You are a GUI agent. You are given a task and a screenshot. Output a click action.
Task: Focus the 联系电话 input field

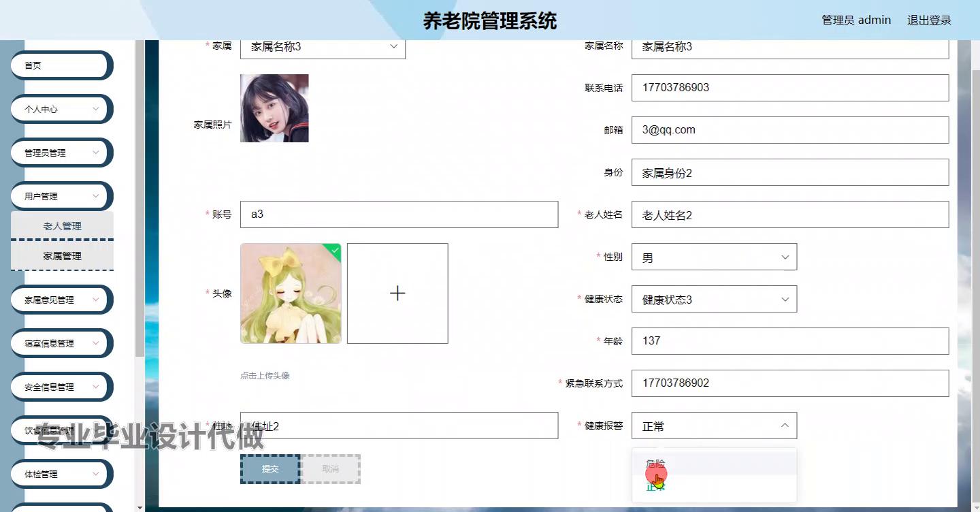[790, 88]
